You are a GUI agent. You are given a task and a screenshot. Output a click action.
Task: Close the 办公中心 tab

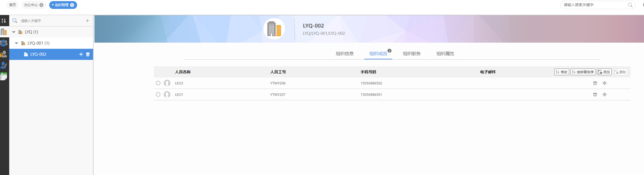tap(41, 5)
